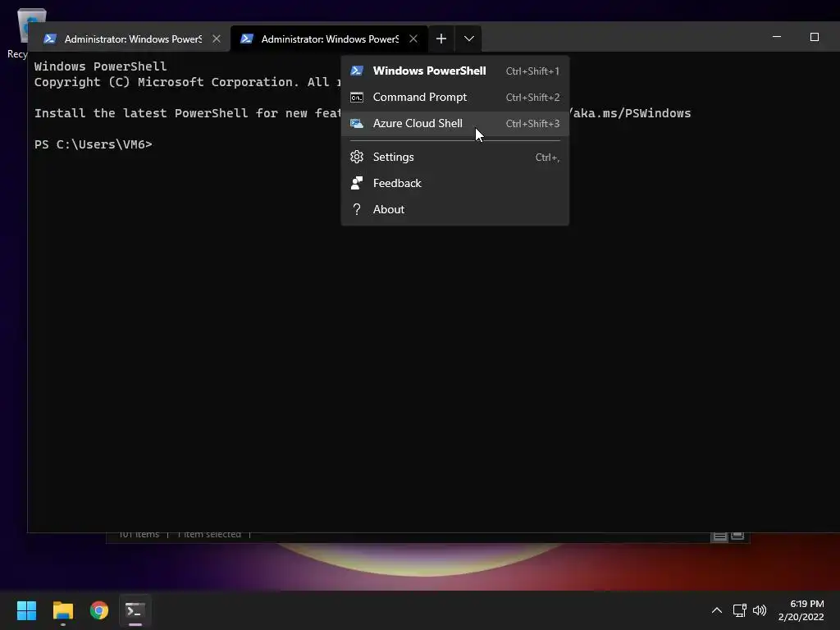The width and height of the screenshot is (840, 630).
Task: Click the Copyright Microsoft Corporation line
Action: tap(188, 82)
